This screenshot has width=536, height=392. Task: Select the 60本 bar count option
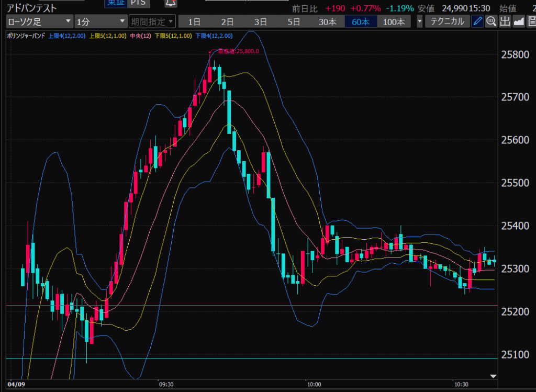pos(360,21)
